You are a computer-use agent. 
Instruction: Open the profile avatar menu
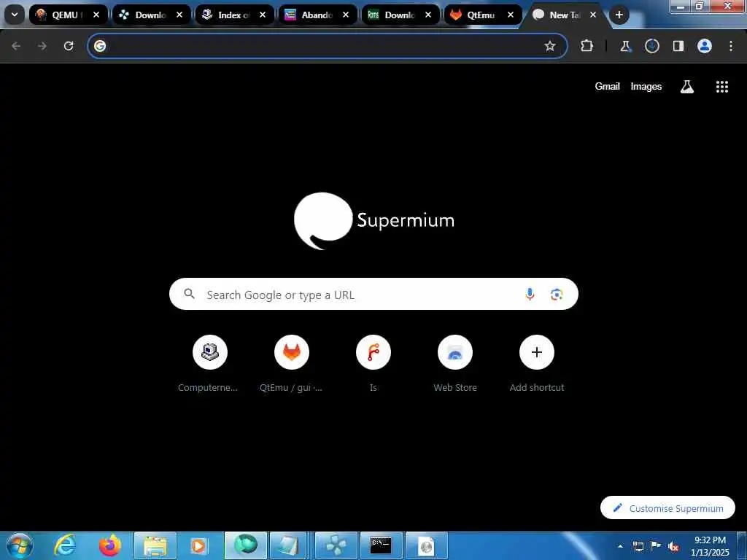point(704,46)
